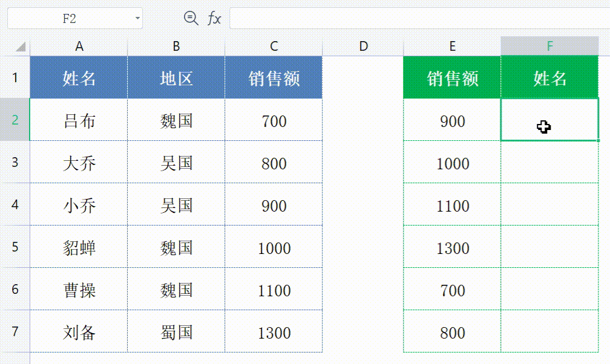Click the zoom magnifier icon beside formula bar
Viewport: 610px width, 364px height.
(x=191, y=19)
